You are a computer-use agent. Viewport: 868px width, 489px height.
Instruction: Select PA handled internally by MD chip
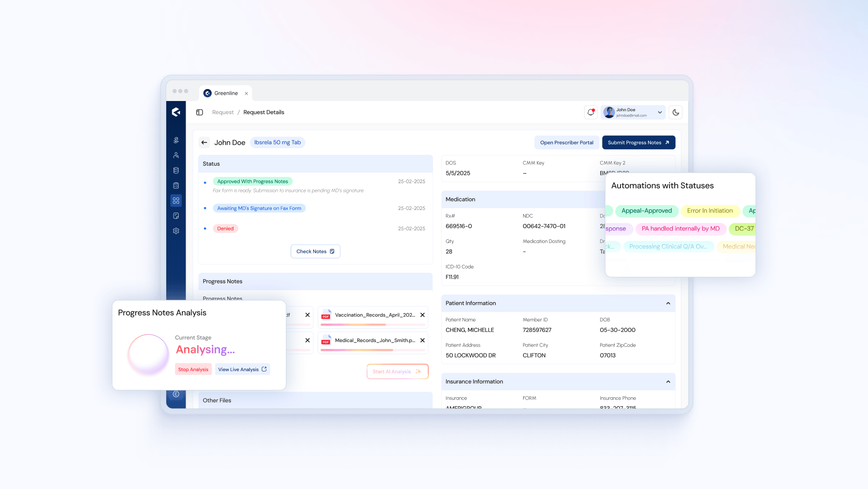(x=681, y=229)
